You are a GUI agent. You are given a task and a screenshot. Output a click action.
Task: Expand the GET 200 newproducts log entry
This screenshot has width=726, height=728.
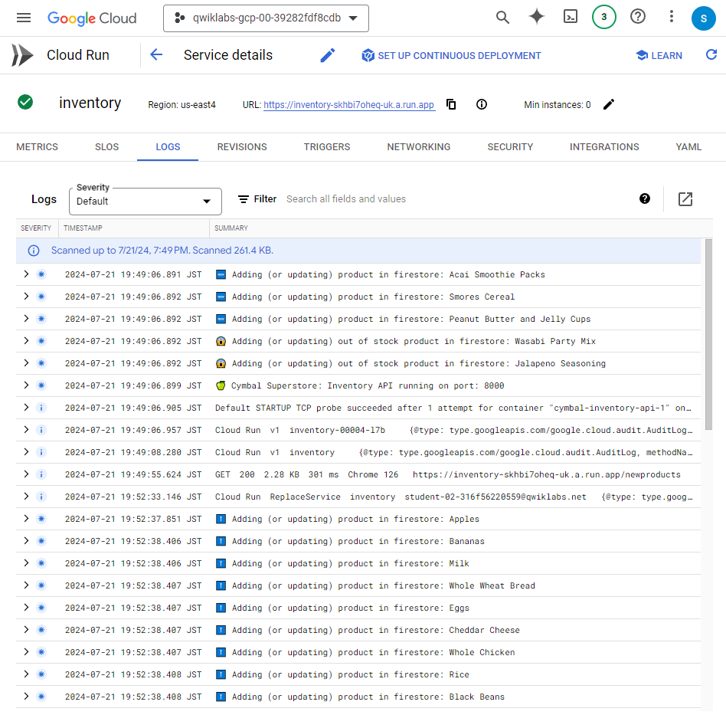(26, 474)
